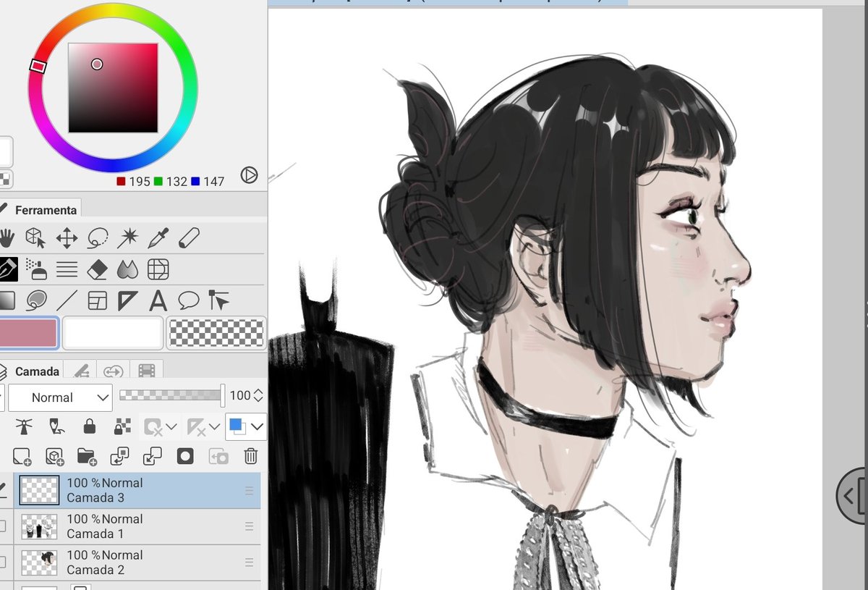
Task: Click the Camada 3 grip handle
Action: click(249, 490)
